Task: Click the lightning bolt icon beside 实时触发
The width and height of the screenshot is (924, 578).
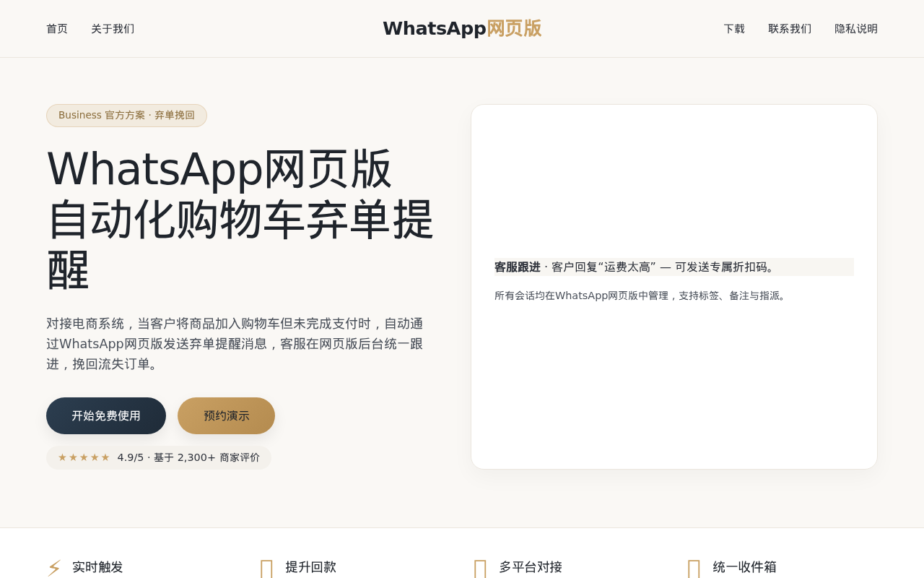Action: pyautogui.click(x=54, y=568)
